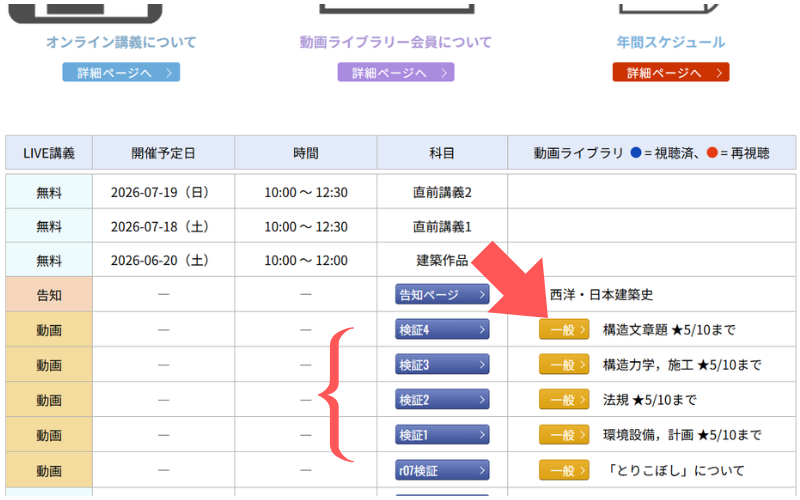Click the r07検証 button

point(442,470)
